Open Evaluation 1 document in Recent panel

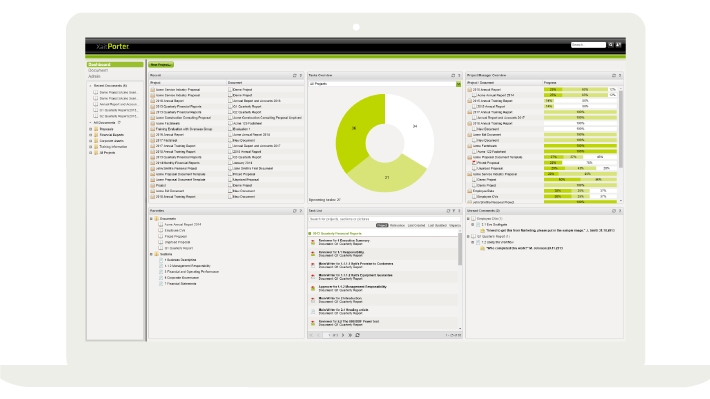tap(241, 129)
